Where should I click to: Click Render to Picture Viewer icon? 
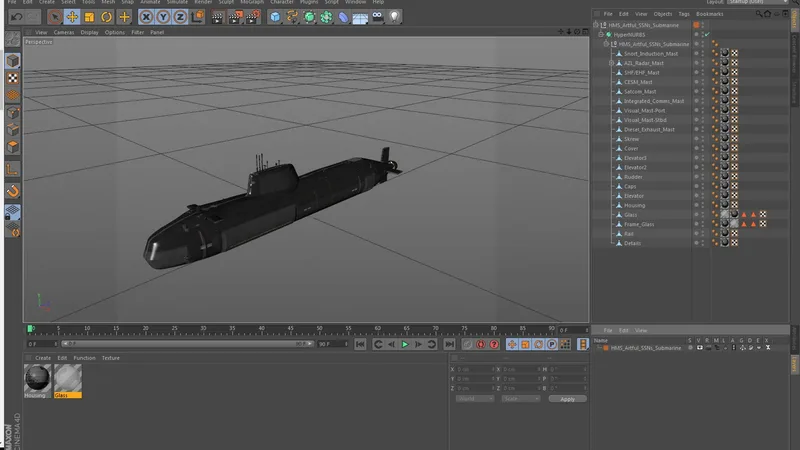pyautogui.click(x=235, y=17)
